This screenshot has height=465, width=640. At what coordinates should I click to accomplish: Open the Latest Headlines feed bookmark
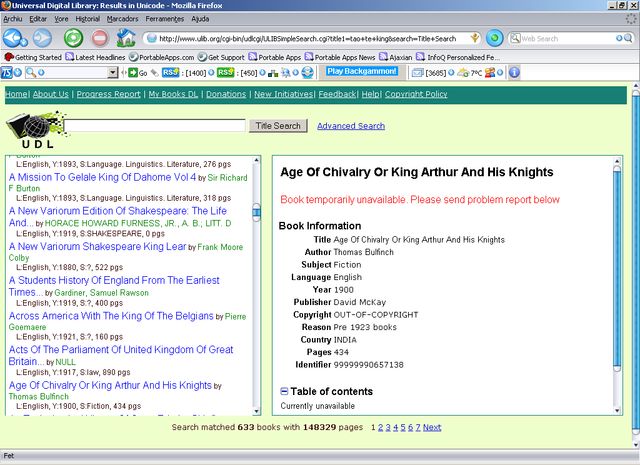(95, 57)
